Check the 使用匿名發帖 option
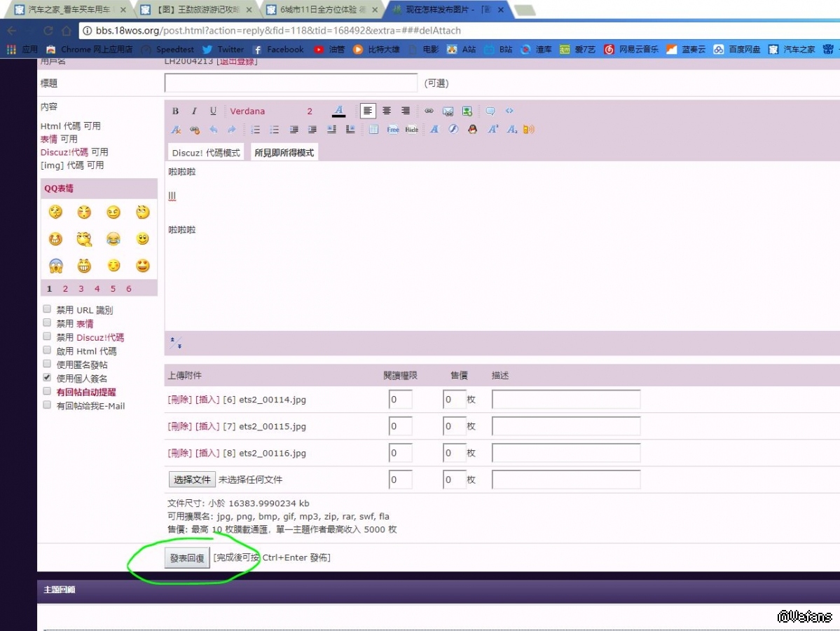840x631 pixels. click(47, 364)
